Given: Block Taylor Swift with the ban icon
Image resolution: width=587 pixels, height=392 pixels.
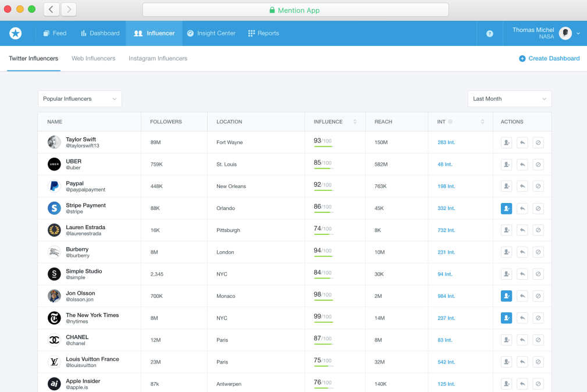Looking at the screenshot, I should tap(538, 142).
